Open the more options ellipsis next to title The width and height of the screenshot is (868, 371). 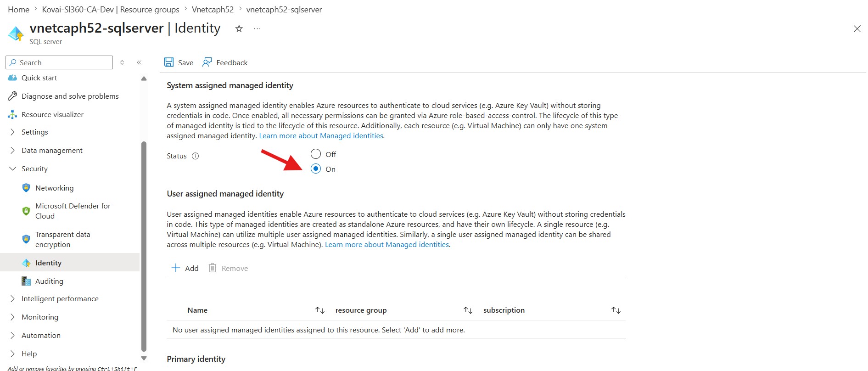(x=257, y=28)
